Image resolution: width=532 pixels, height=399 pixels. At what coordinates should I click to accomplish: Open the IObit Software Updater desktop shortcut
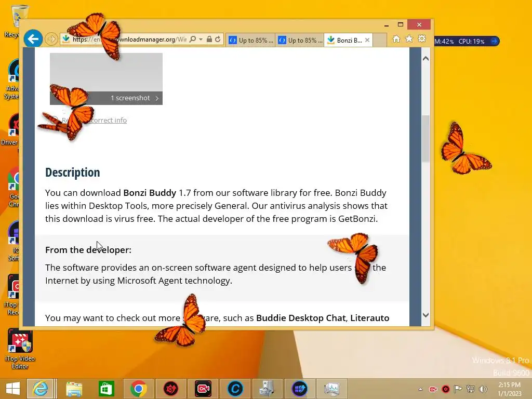[13, 241]
